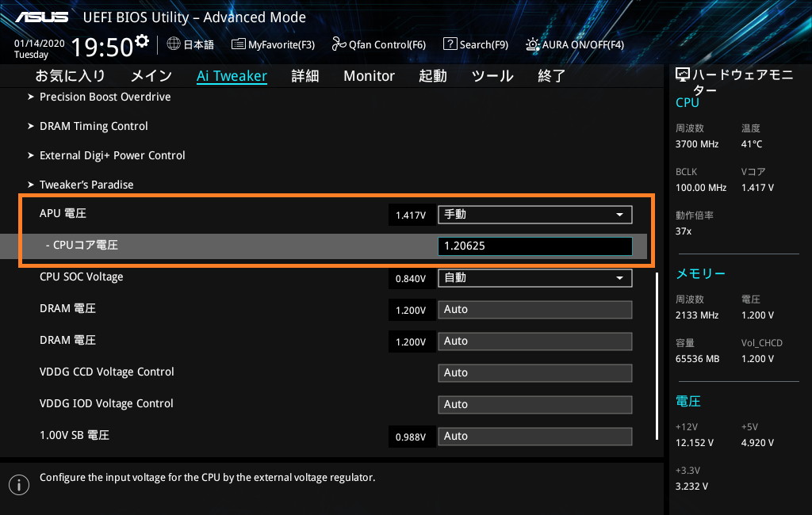This screenshot has height=515, width=812.
Task: Click the CPUコア電圧 value field 1.20625
Action: coord(535,246)
